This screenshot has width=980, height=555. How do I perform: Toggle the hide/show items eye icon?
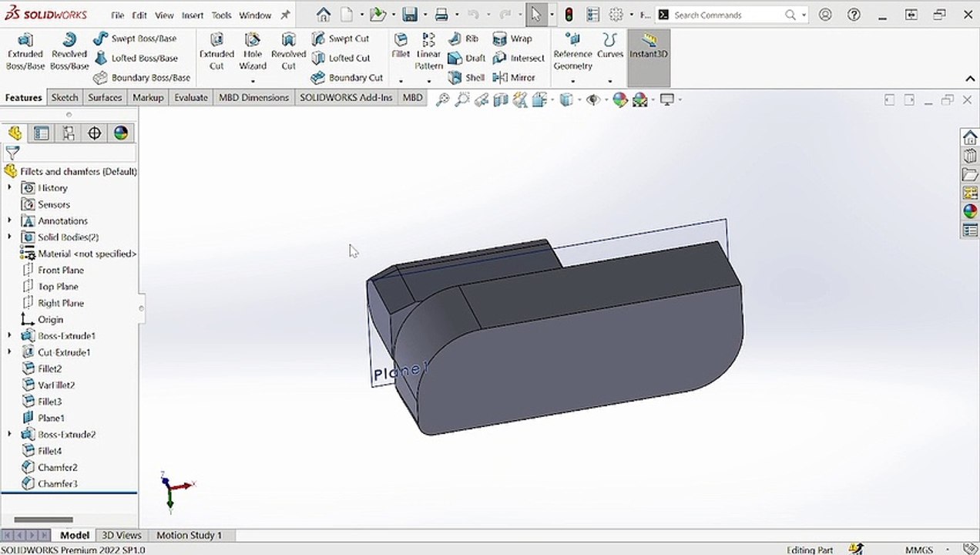(592, 99)
